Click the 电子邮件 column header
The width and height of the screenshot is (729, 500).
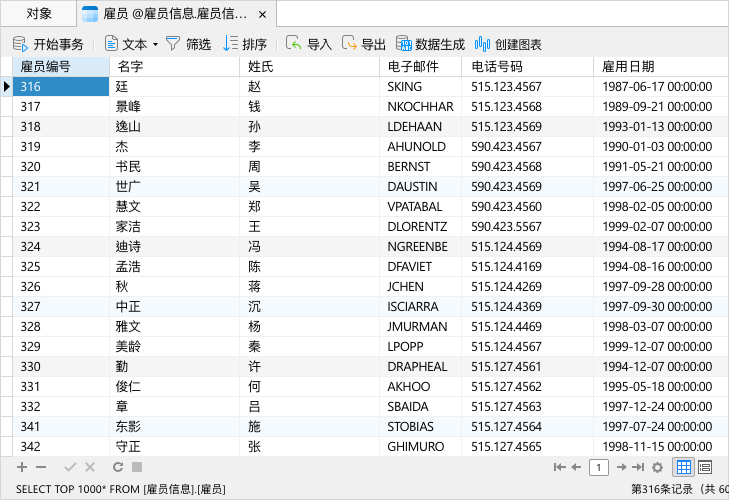(x=412, y=67)
